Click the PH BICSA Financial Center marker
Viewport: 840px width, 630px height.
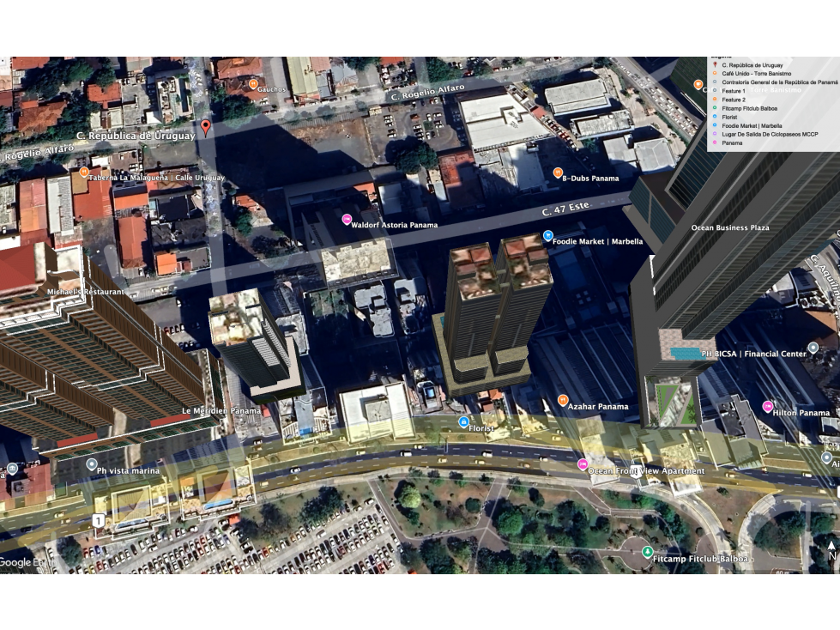(813, 348)
